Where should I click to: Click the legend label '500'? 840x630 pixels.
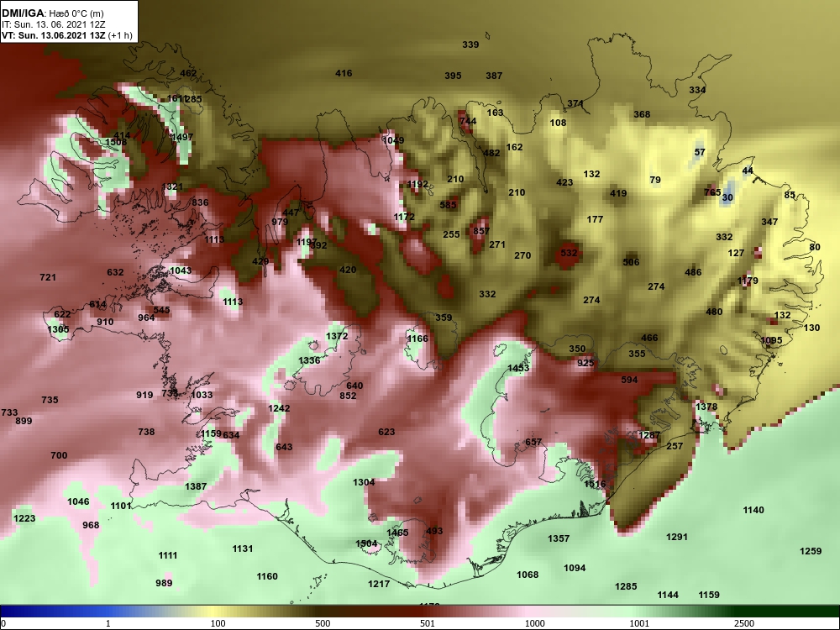323,623
